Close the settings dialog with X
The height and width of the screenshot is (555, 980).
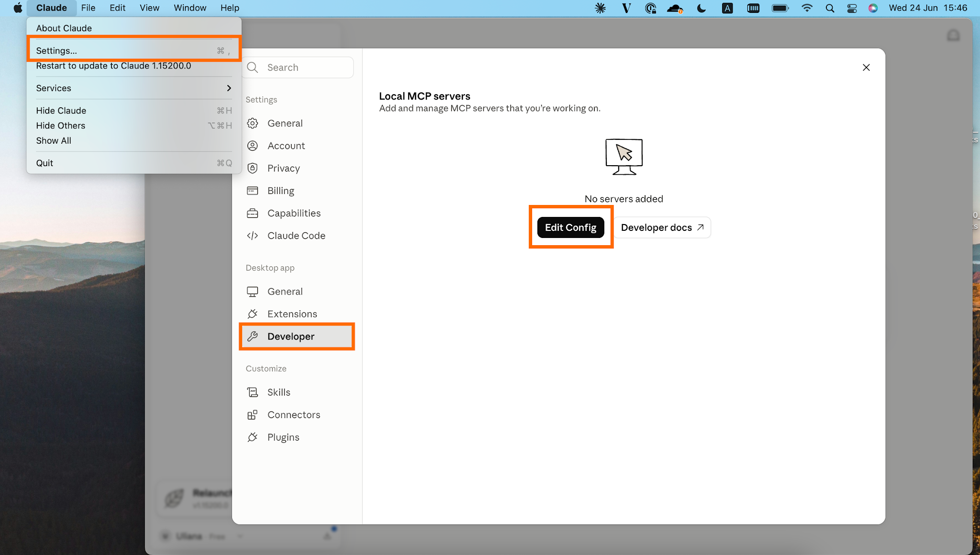tap(866, 68)
